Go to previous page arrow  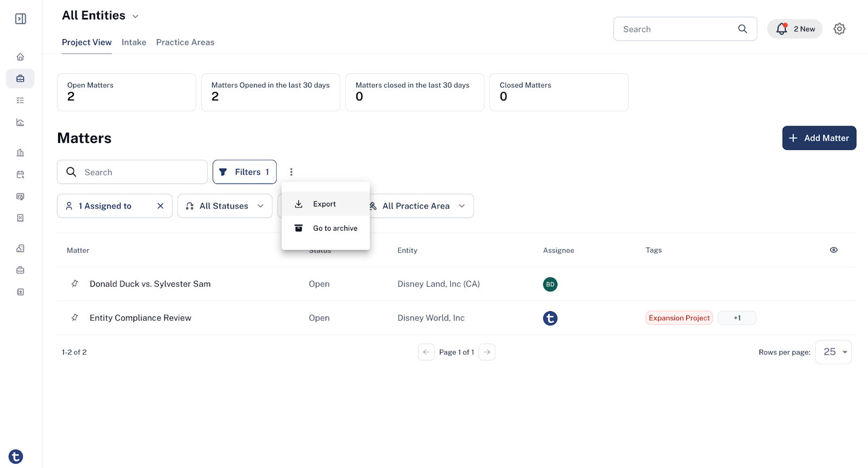(426, 352)
